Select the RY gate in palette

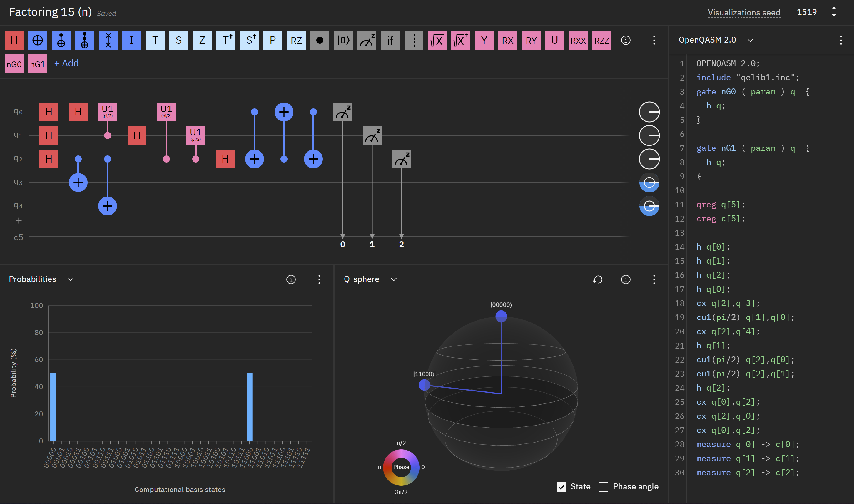pos(531,41)
